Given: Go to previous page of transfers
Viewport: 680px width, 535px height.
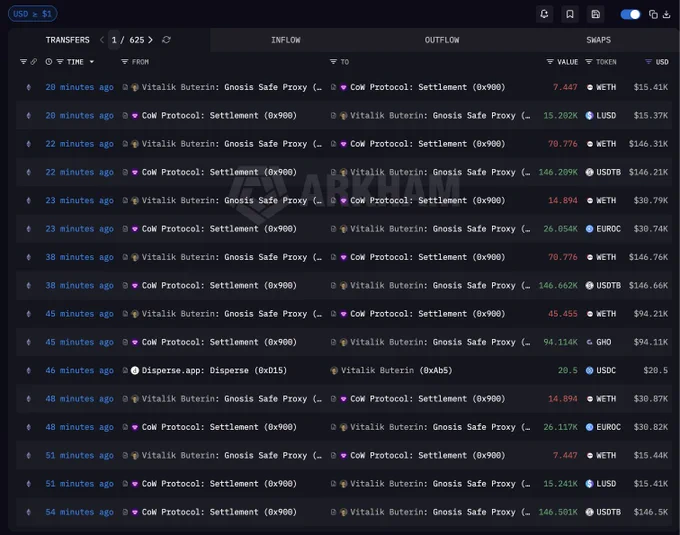Looking at the screenshot, I should click(102, 40).
